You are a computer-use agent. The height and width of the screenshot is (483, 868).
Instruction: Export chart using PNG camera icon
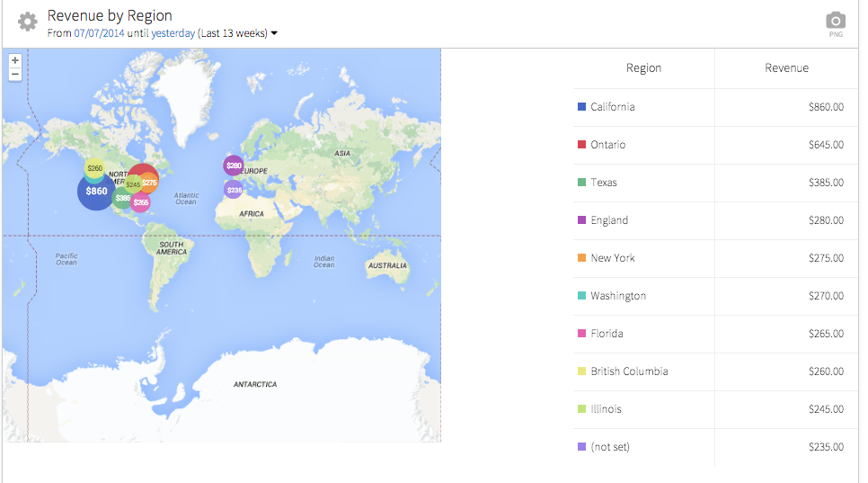[836, 22]
